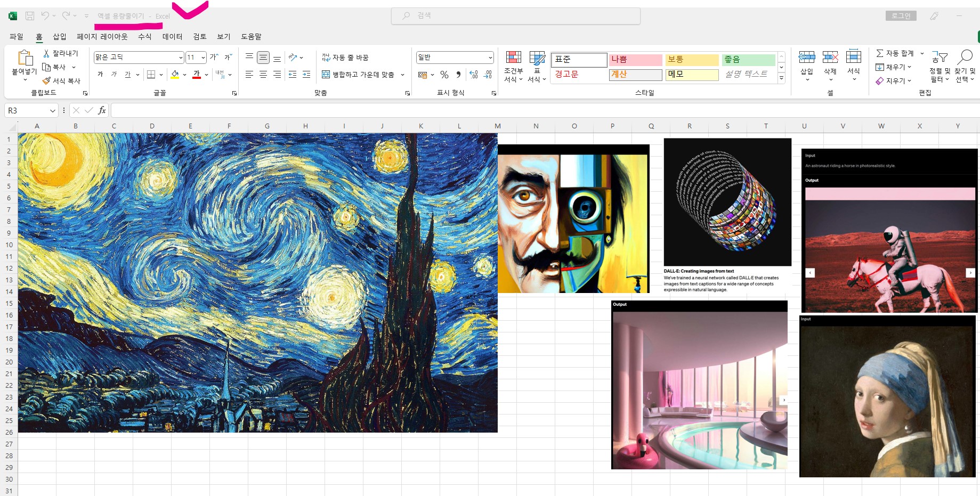Toggle Wrap Text (자동 줄 바꿈)
Image resolution: width=980 pixels, height=496 pixels.
pyautogui.click(x=345, y=57)
